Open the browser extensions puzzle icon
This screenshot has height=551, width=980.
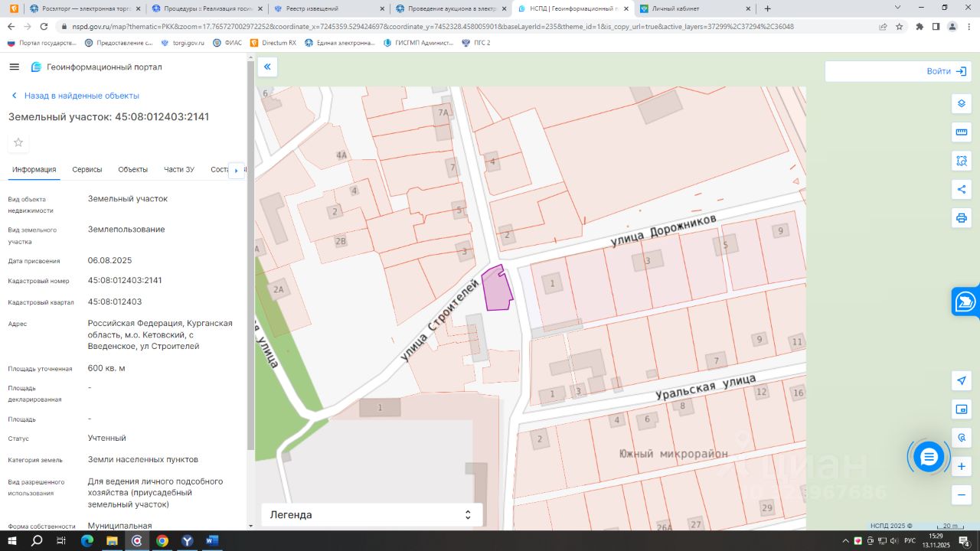click(920, 26)
